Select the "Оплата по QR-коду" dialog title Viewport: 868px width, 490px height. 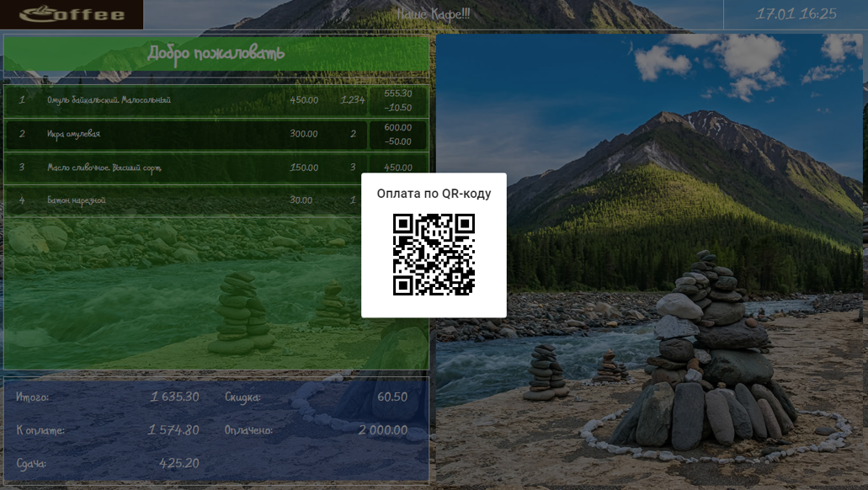[434, 194]
